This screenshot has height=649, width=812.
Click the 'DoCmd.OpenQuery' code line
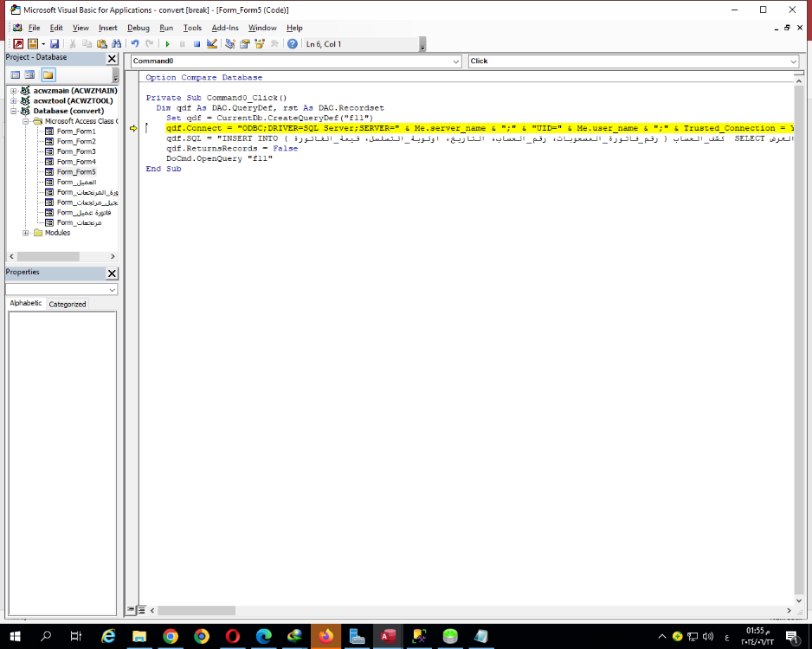point(219,159)
